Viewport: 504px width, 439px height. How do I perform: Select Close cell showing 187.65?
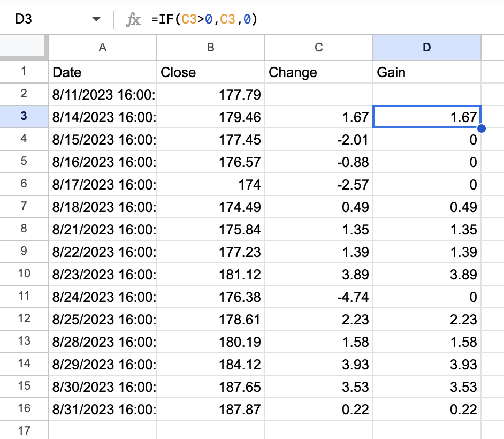point(211,387)
